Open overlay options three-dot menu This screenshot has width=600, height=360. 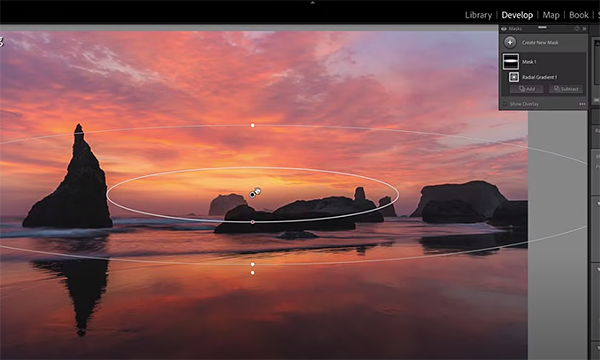[x=582, y=104]
